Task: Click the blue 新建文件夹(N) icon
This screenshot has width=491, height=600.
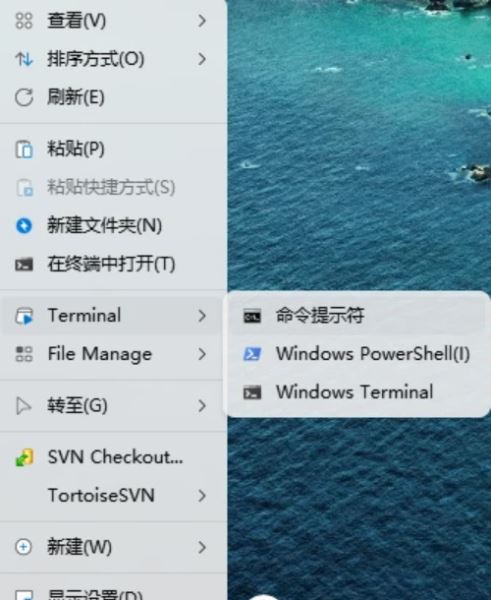Action: pyautogui.click(x=24, y=225)
